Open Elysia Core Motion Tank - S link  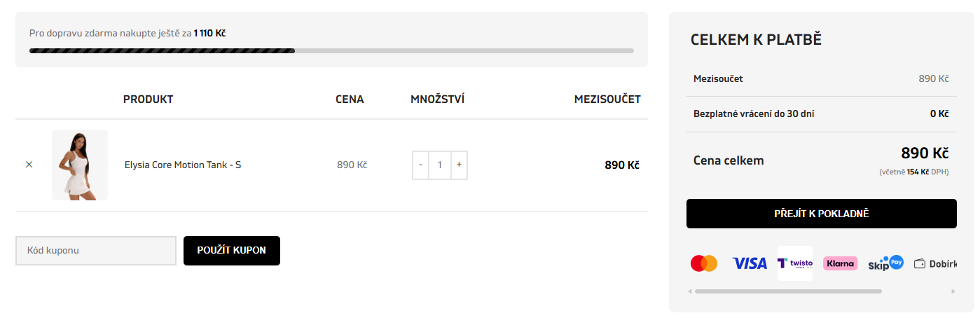pos(183,165)
